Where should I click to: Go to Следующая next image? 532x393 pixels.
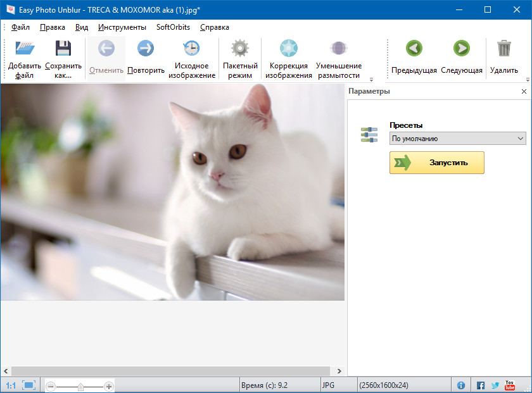tap(461, 49)
